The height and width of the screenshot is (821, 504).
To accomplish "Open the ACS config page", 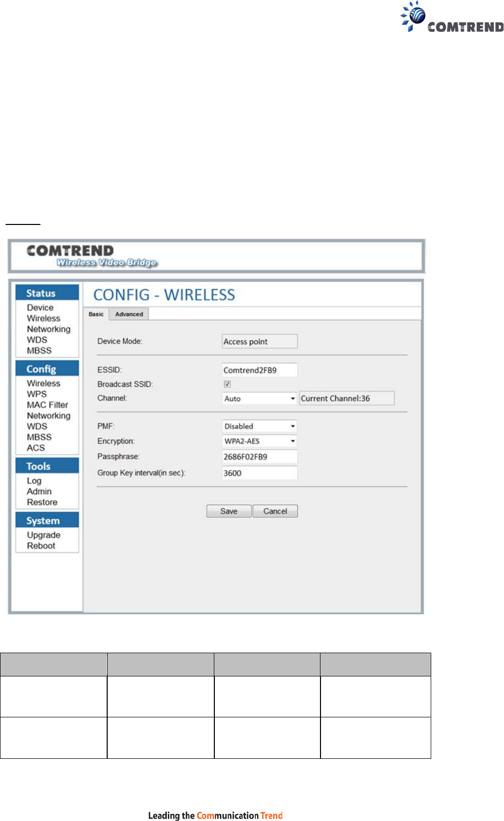I will [36, 448].
